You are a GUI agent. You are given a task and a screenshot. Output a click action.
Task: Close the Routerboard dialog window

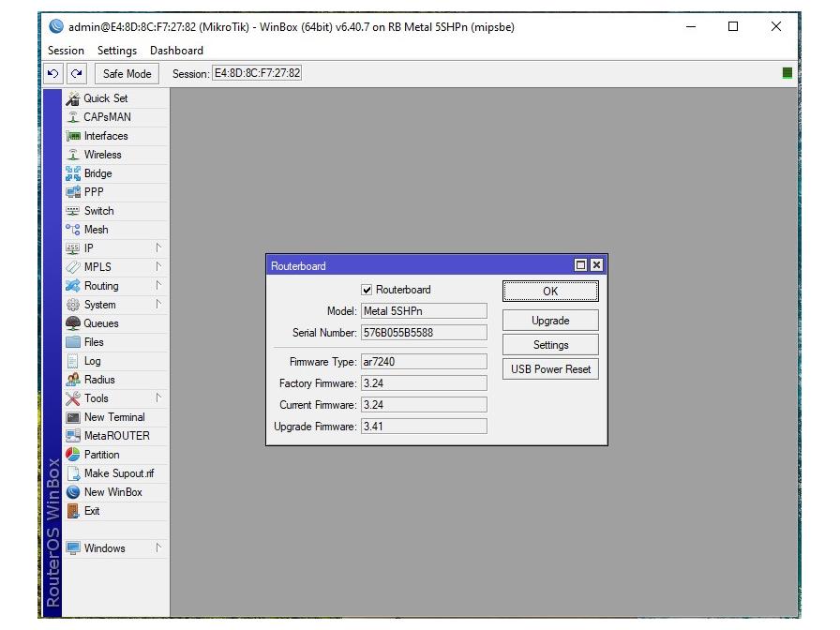point(596,265)
